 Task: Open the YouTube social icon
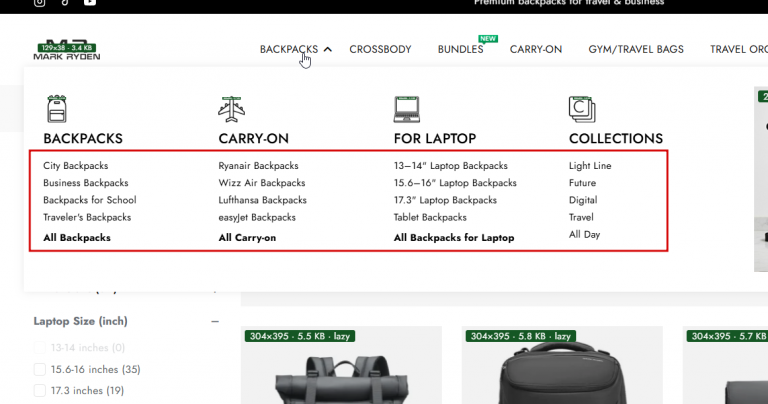point(90,2)
